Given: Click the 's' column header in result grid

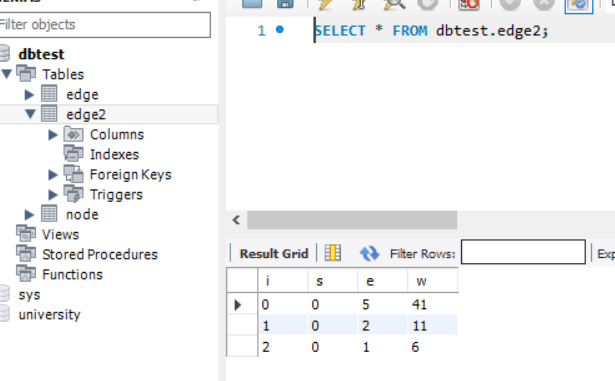Looking at the screenshot, I should pyautogui.click(x=333, y=281).
